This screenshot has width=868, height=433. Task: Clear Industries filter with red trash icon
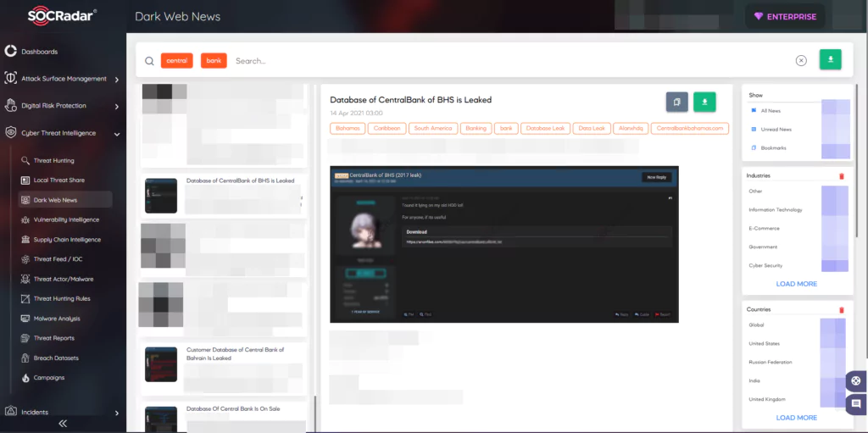point(842,176)
